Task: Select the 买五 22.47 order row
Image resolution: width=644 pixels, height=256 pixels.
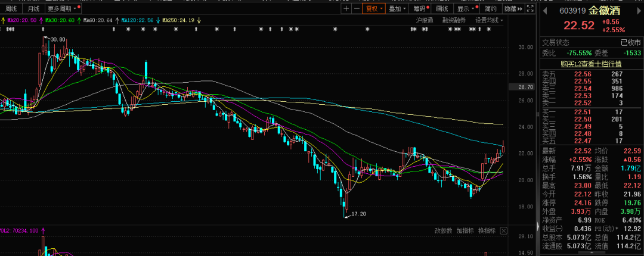Action: click(591, 141)
